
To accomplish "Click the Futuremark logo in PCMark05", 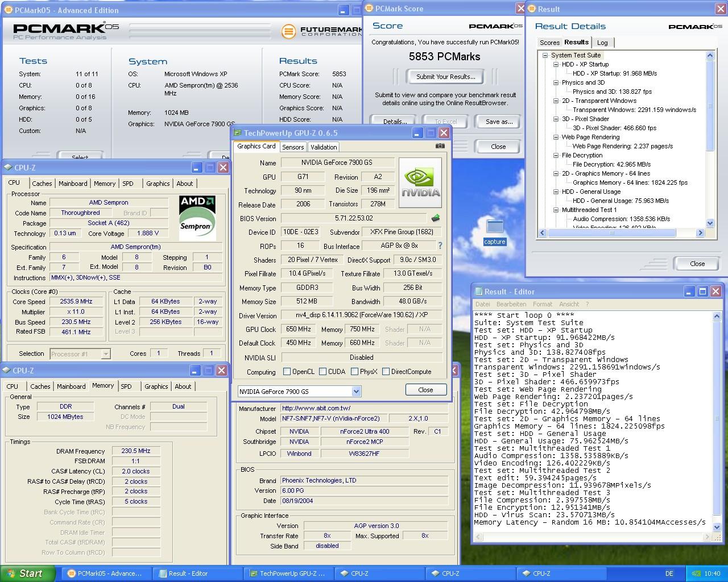I will pyautogui.click(x=321, y=31).
